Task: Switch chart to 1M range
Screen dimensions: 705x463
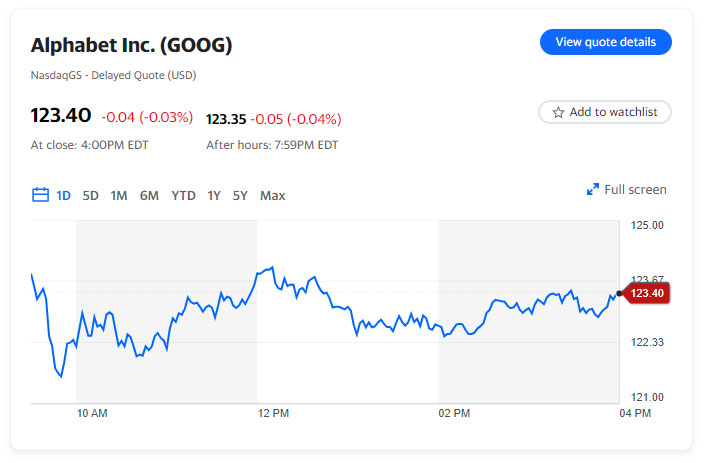Action: (x=119, y=195)
